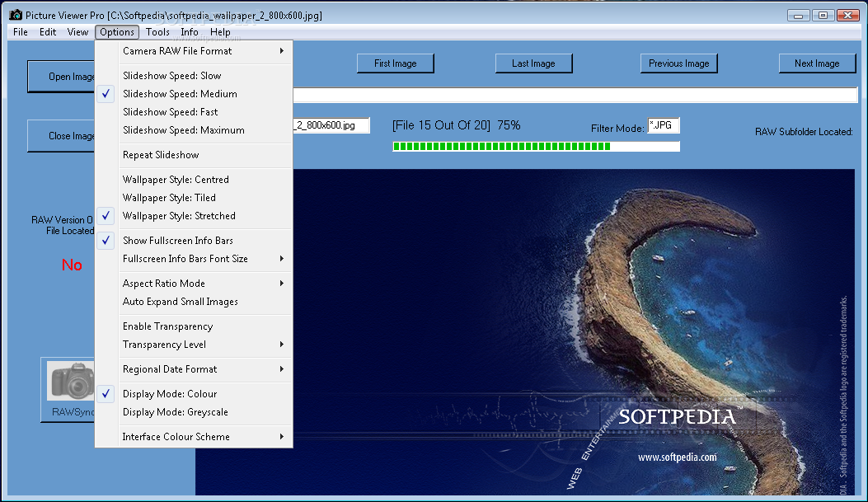The height and width of the screenshot is (502, 868).
Task: Expand Aspect Ratio Mode submenu
Action: 194,284
